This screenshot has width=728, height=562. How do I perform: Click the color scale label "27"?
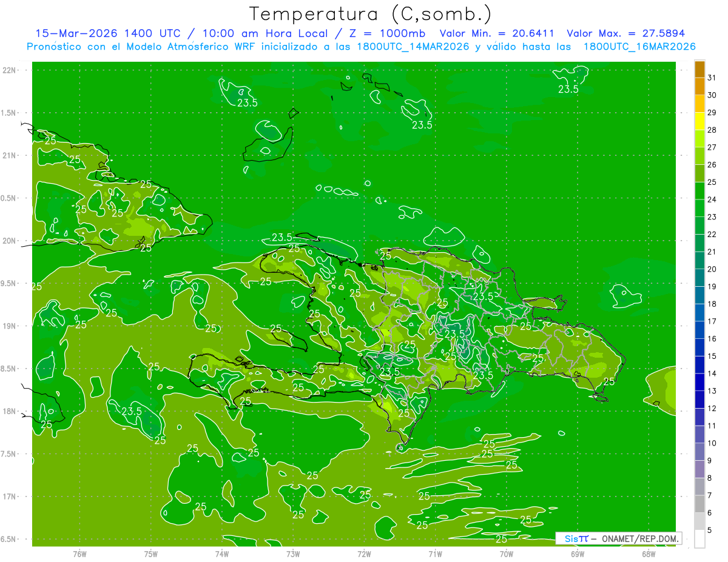click(712, 147)
